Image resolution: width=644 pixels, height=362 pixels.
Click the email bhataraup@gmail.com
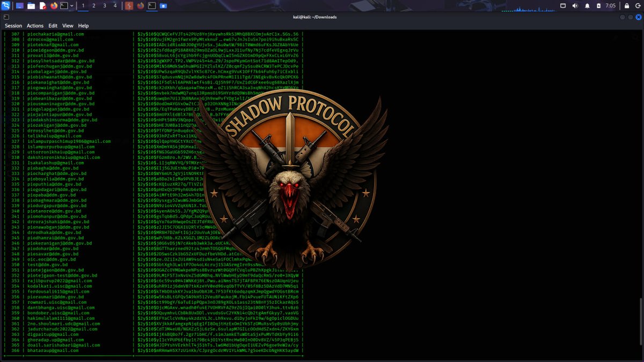[54, 350]
